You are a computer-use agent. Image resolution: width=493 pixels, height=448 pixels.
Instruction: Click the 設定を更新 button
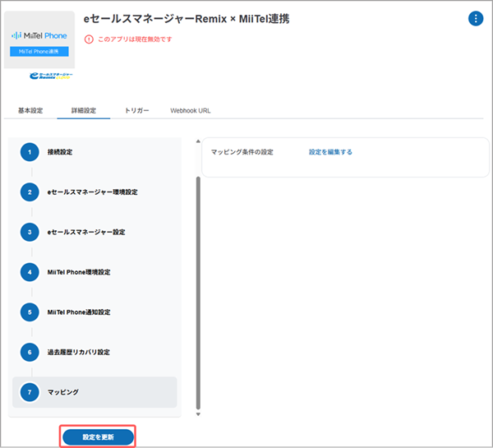tap(98, 436)
